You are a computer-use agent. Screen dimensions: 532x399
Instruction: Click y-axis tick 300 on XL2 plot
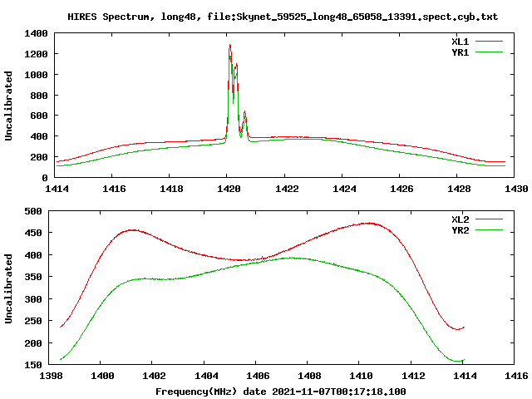click(33, 299)
